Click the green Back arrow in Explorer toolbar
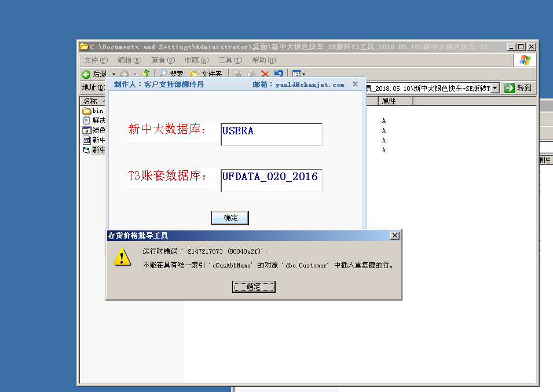 click(86, 74)
